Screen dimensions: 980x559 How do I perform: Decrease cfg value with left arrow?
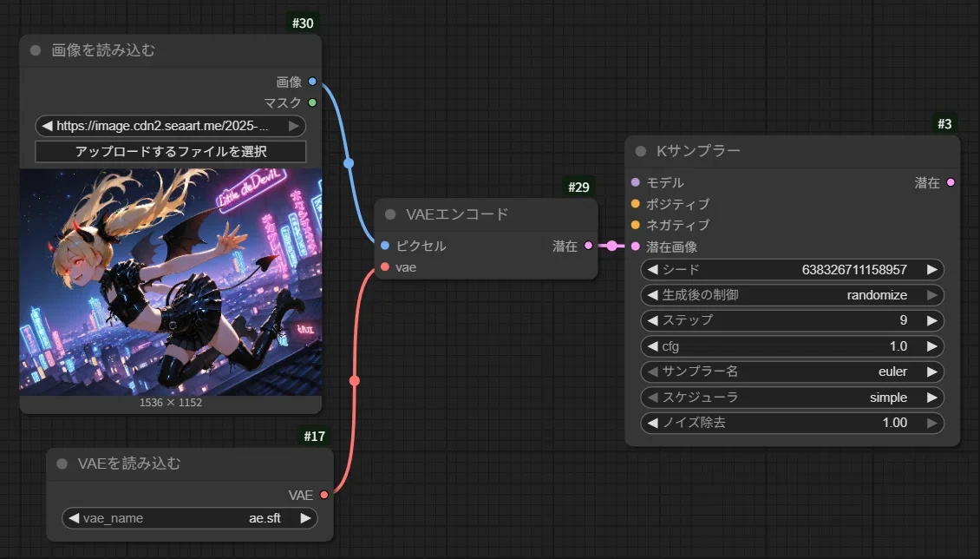(653, 346)
